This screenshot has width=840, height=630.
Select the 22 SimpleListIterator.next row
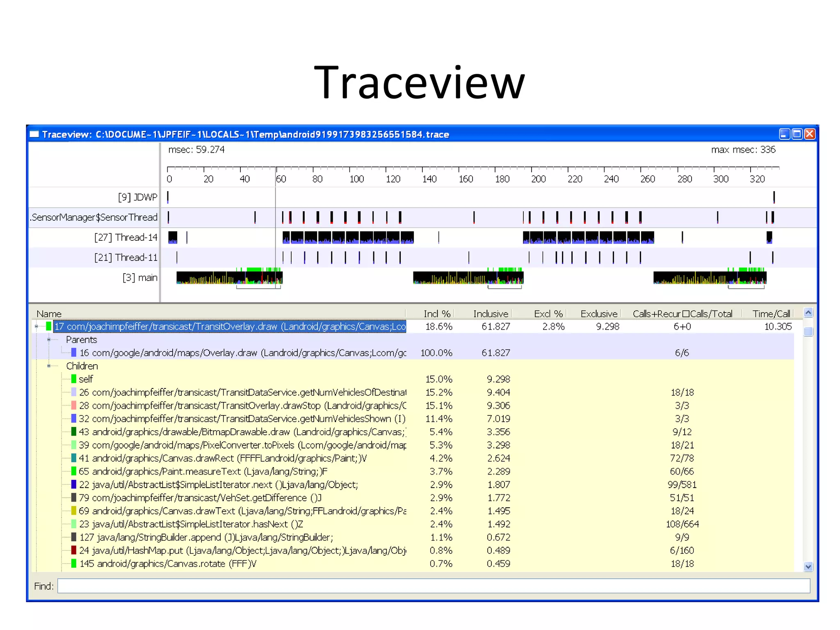tap(413, 484)
